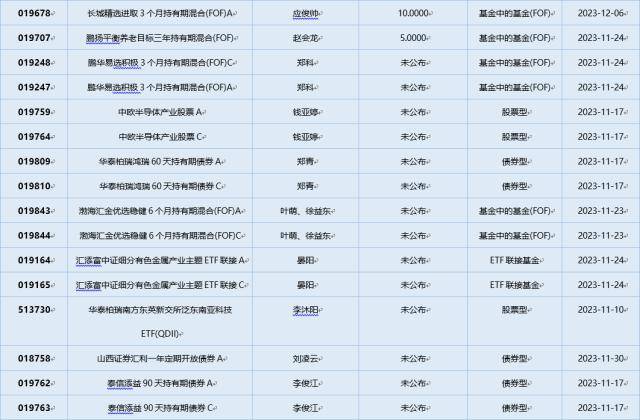Select managers 叶萌、徐益东 in row 019843
The height and width of the screenshot is (420, 640).
pyautogui.click(x=305, y=211)
